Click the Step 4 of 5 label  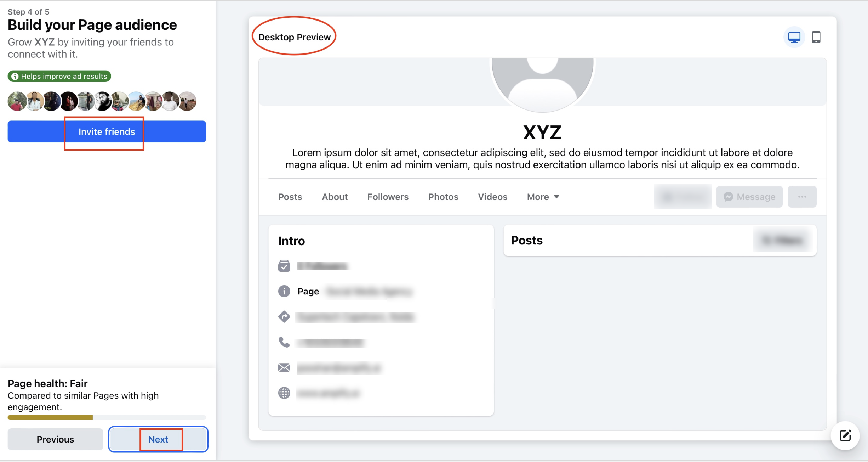[x=28, y=12]
